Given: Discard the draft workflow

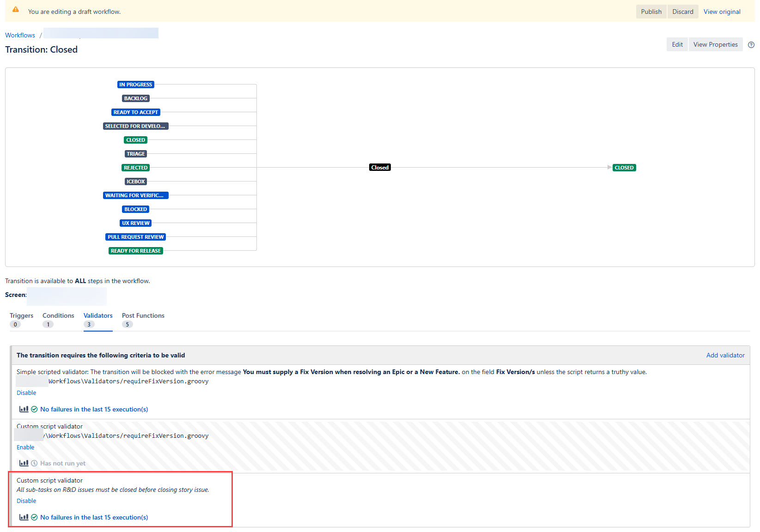Looking at the screenshot, I should (x=682, y=12).
